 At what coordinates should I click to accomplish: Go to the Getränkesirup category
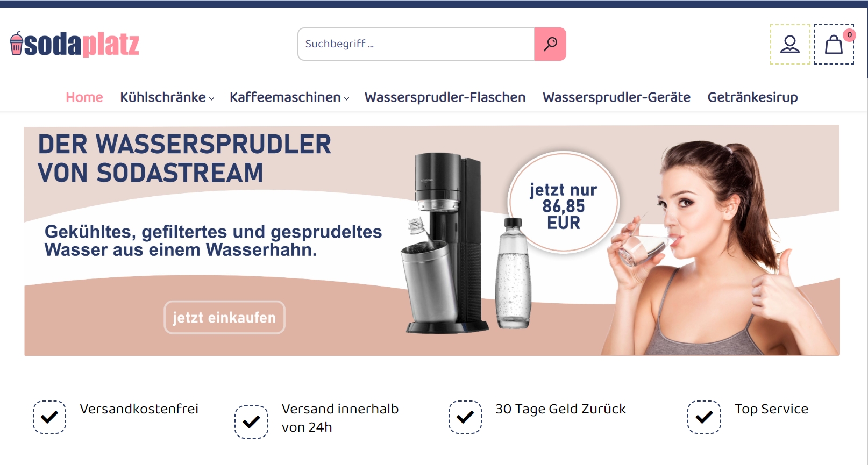tap(752, 97)
